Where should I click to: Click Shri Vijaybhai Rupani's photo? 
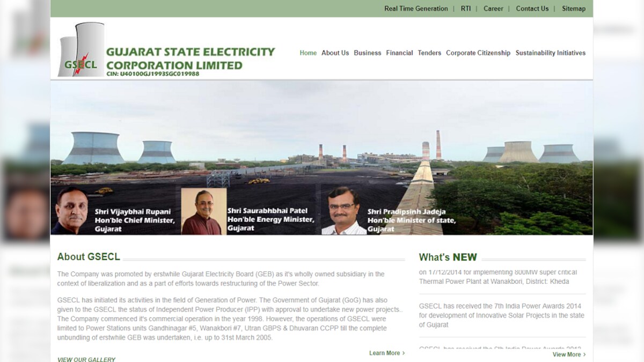click(x=72, y=211)
